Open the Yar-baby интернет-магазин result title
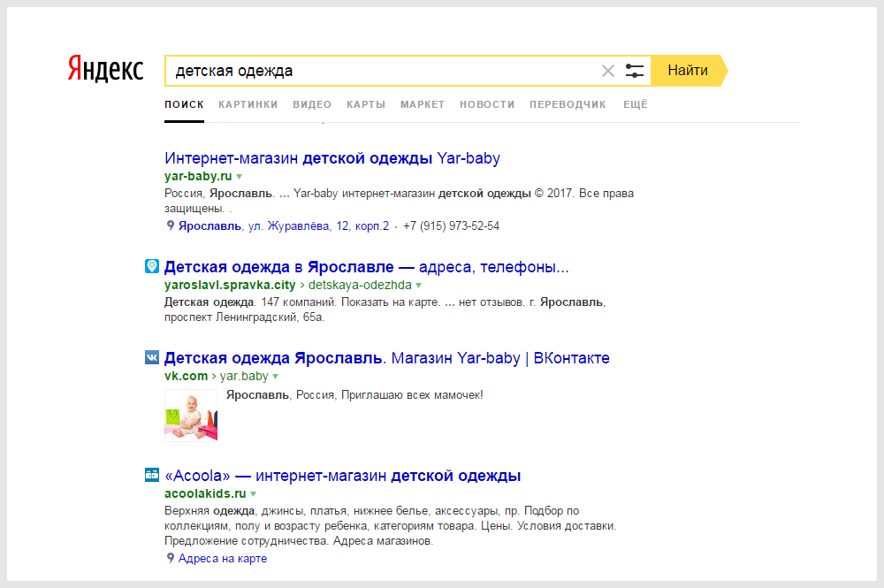This screenshot has width=884, height=588. click(x=332, y=158)
